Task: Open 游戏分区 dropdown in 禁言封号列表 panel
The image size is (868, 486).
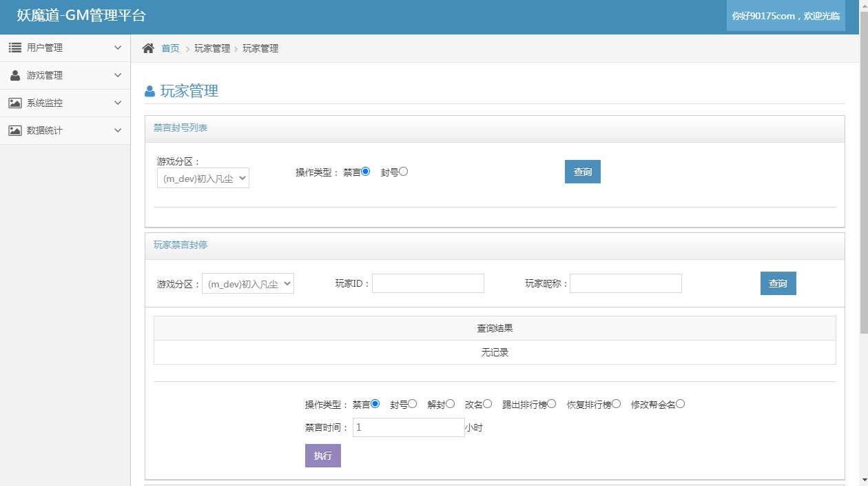Action: point(203,179)
